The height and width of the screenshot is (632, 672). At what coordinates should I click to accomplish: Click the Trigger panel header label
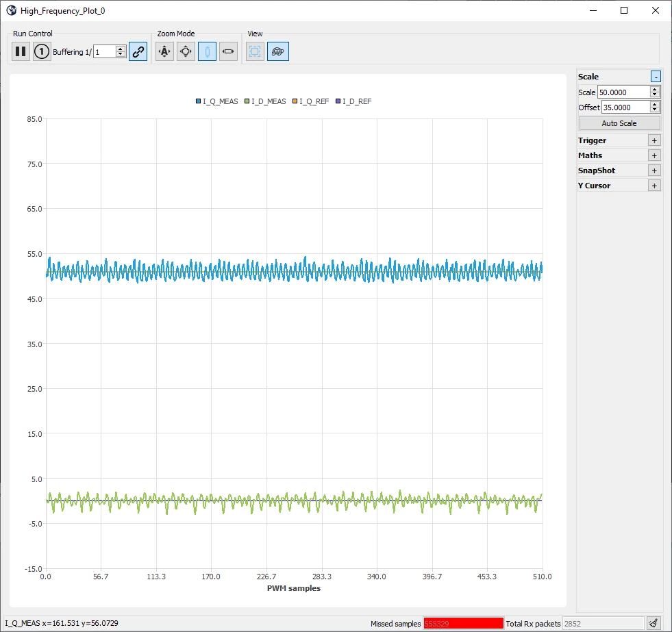[x=593, y=140]
